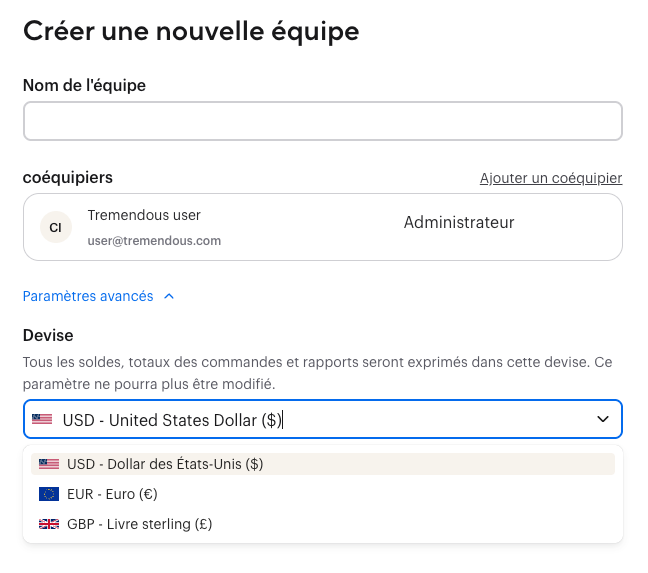Collapse the Paramètres avancés section
This screenshot has width=648, height=573.
88,296
